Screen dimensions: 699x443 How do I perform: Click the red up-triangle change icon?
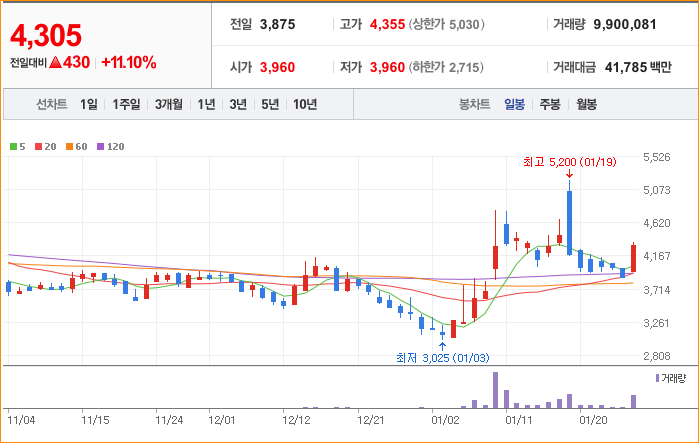(x=55, y=62)
